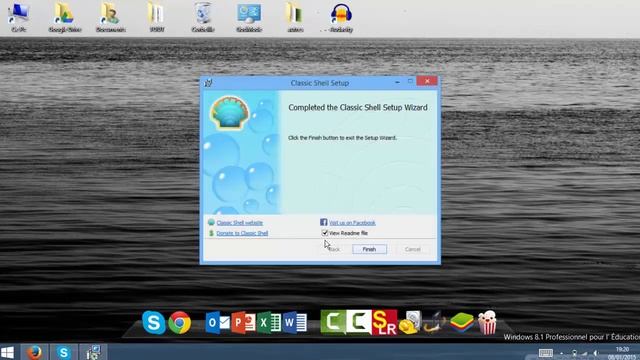Click the greyed-out Back button in the wizard
Image resolution: width=640 pixels, height=360 pixels.
334,249
